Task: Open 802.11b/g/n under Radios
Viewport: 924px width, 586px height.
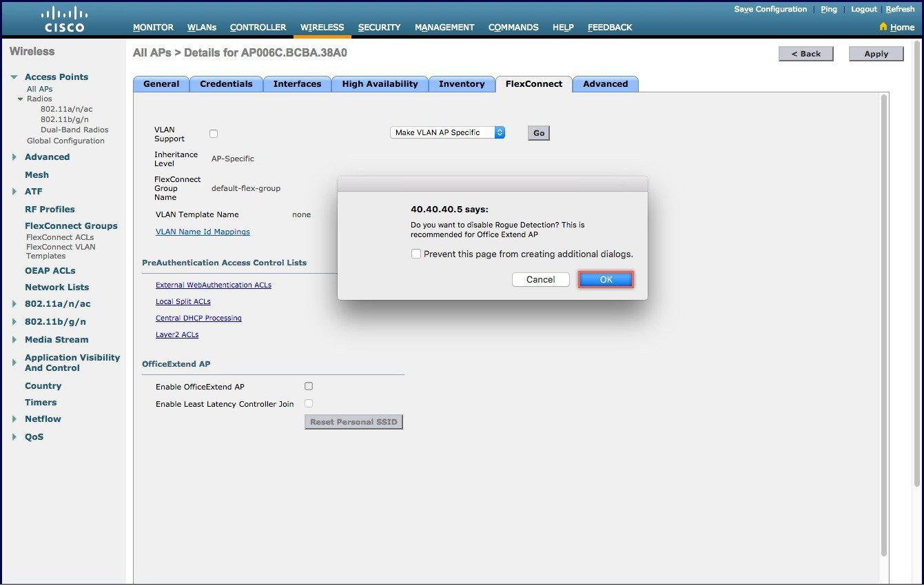Action: click(64, 119)
